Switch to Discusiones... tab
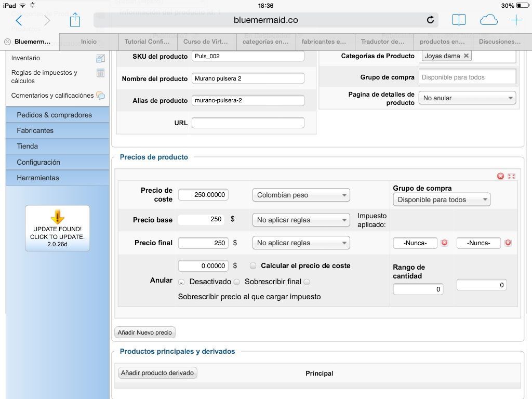This screenshot has width=532, height=399. 502,42
